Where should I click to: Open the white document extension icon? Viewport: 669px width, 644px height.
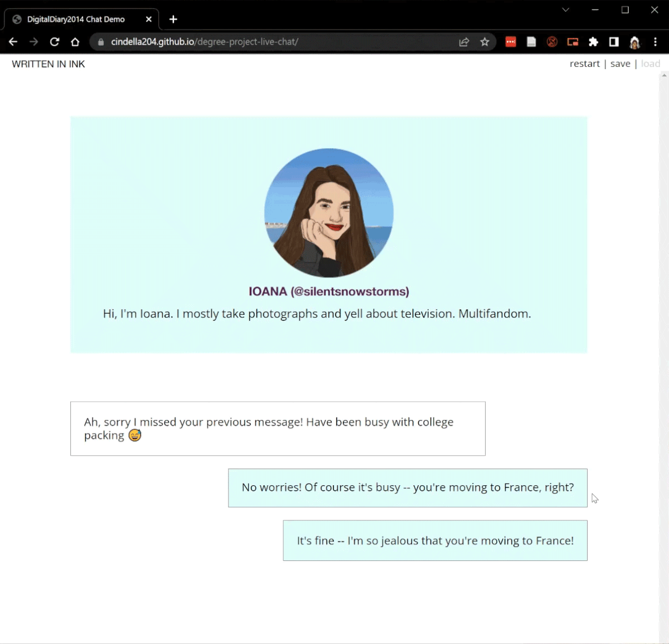531,42
